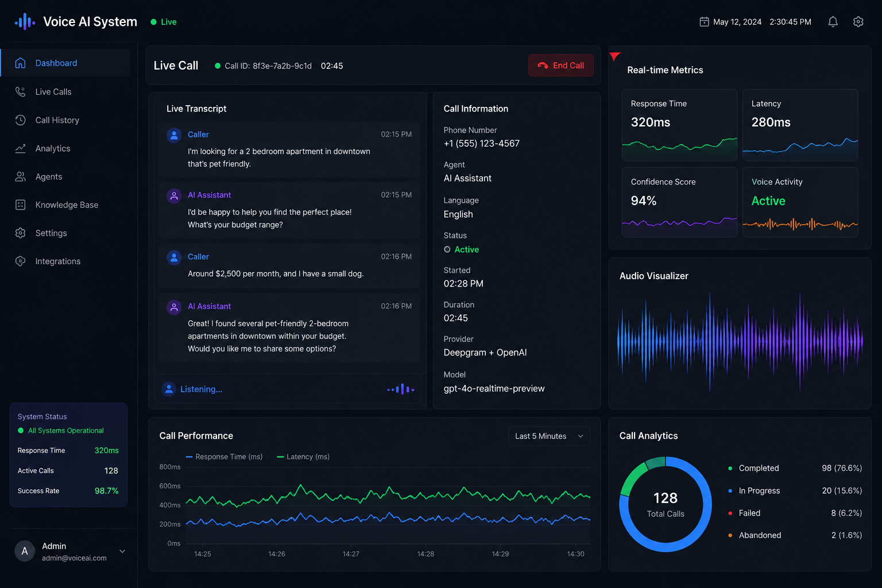Expand the Admin account menu chevron
Image resolution: width=882 pixels, height=588 pixels.
pyautogui.click(x=122, y=551)
